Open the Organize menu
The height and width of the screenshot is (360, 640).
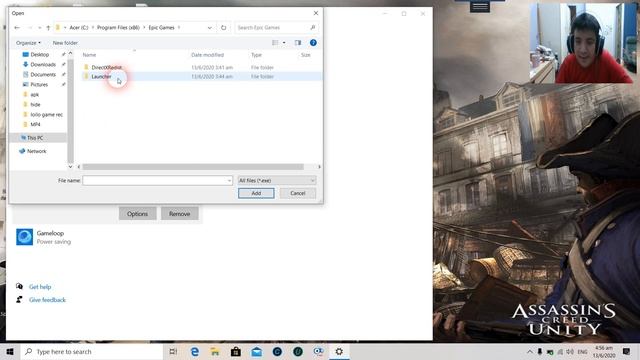point(28,43)
